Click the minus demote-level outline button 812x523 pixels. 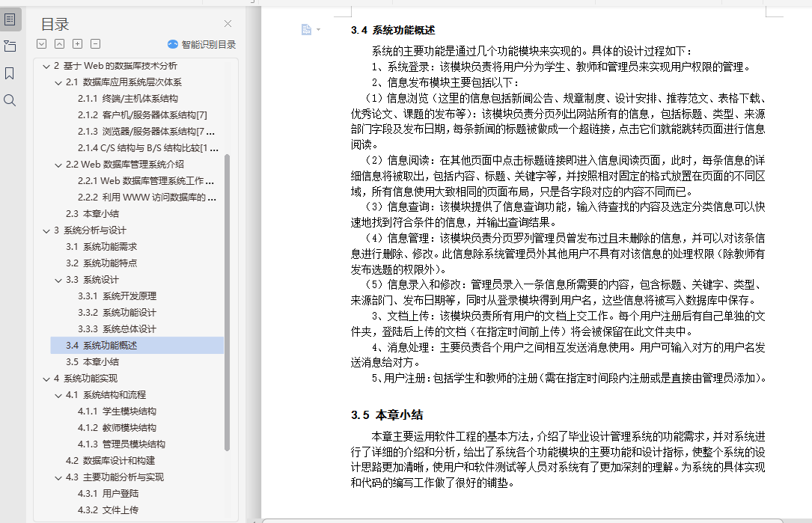click(95, 44)
